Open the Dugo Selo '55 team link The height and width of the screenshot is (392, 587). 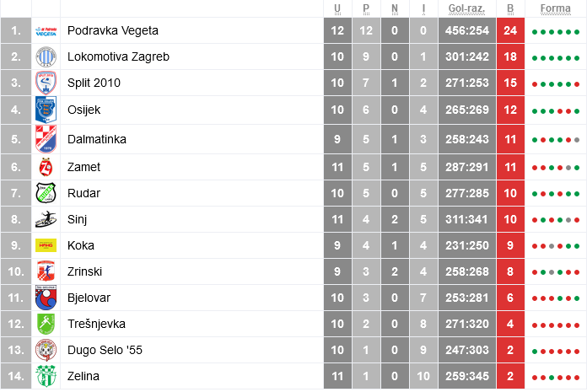pos(105,350)
